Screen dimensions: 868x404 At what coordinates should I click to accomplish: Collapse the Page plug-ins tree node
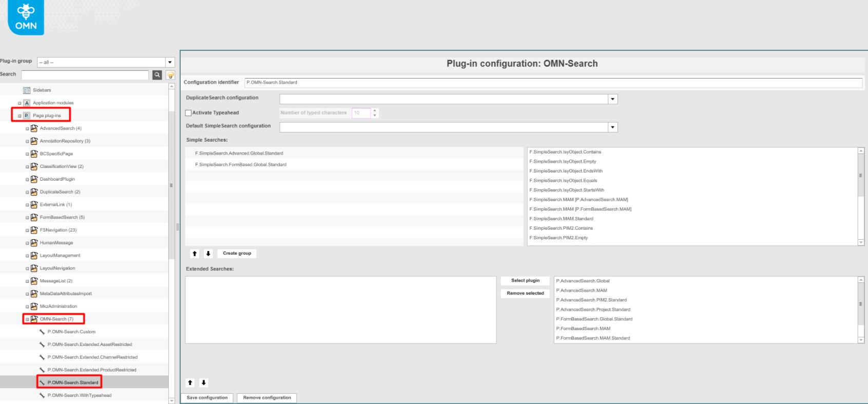pos(20,116)
